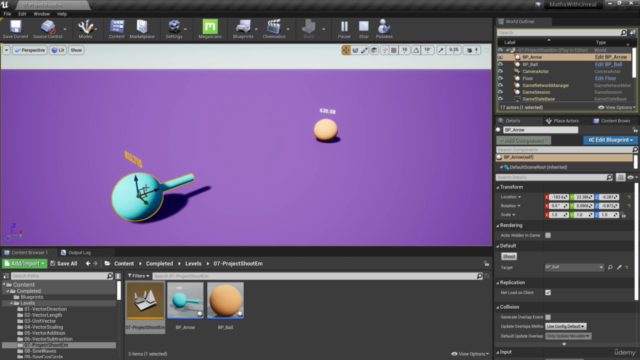The height and width of the screenshot is (360, 640).
Task: Select the BP_Arrow asset thumbnail
Action: 185,300
